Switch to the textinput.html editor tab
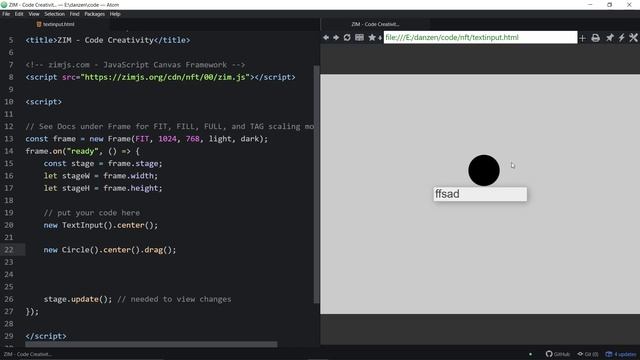 (x=56, y=24)
